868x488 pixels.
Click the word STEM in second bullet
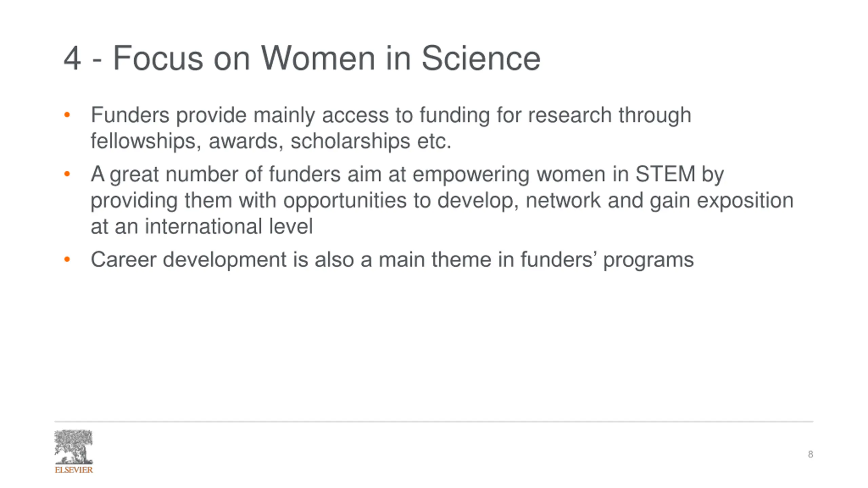tap(665, 174)
